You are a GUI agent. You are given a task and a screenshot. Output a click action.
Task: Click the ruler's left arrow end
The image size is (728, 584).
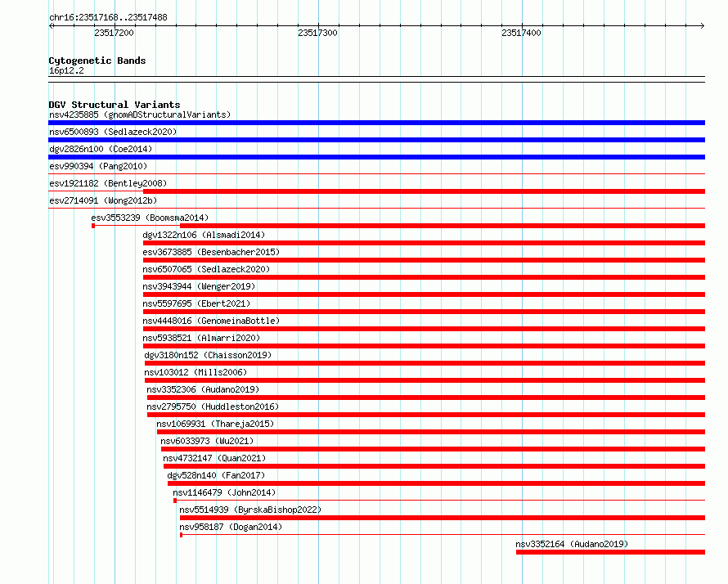[52, 26]
